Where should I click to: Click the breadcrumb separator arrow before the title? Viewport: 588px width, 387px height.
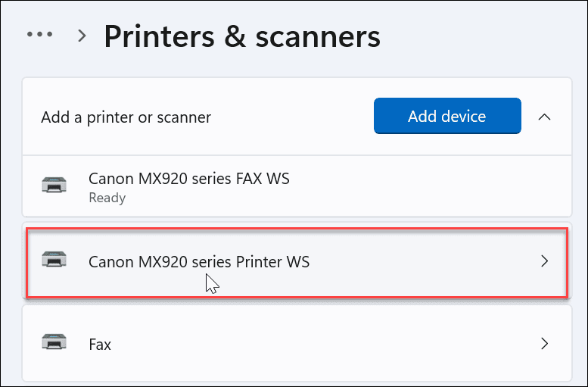82,36
